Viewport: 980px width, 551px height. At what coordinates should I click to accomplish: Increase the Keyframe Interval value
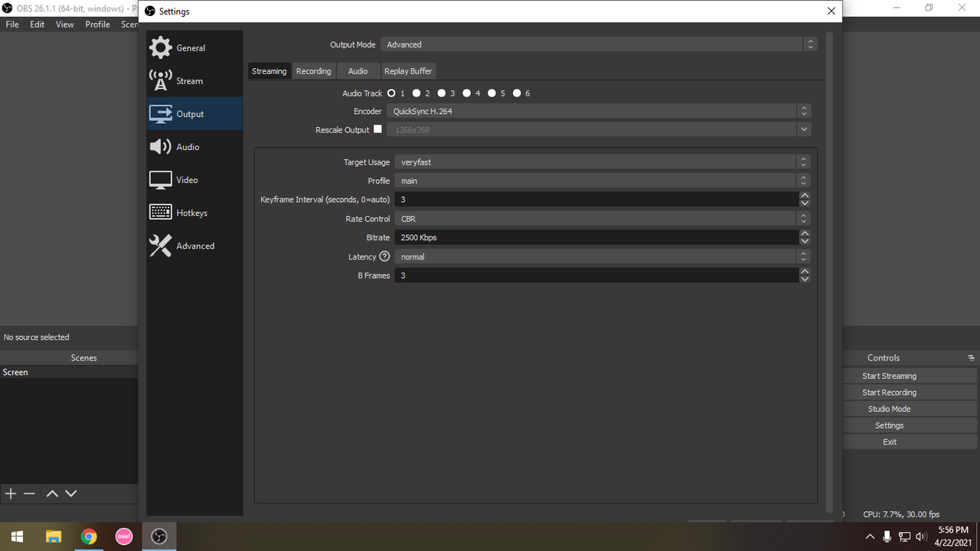click(x=805, y=196)
